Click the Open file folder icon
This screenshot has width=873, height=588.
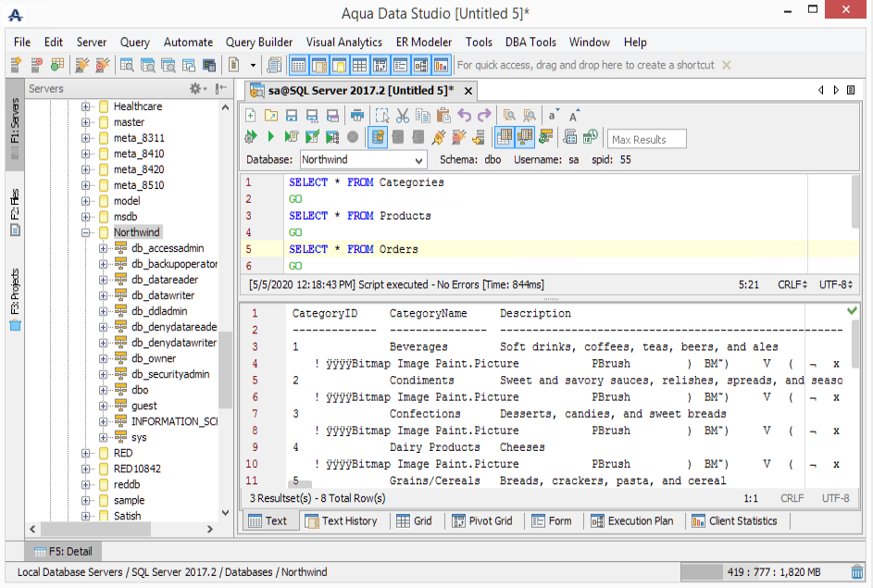coord(270,116)
